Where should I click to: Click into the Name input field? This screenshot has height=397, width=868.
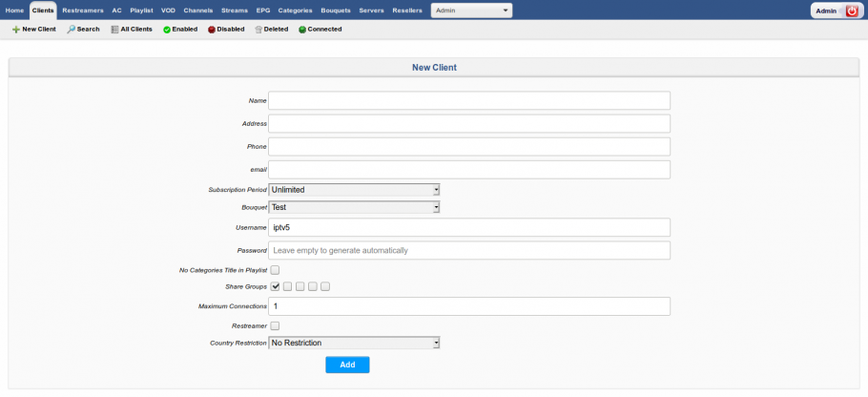tap(469, 101)
